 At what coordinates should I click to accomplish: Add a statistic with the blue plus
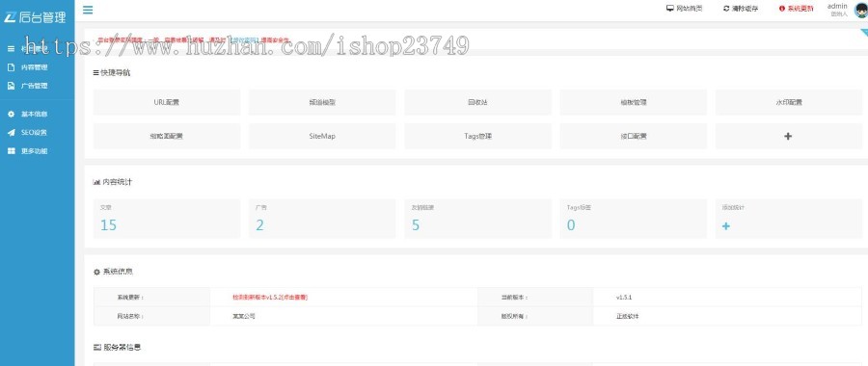[726, 226]
